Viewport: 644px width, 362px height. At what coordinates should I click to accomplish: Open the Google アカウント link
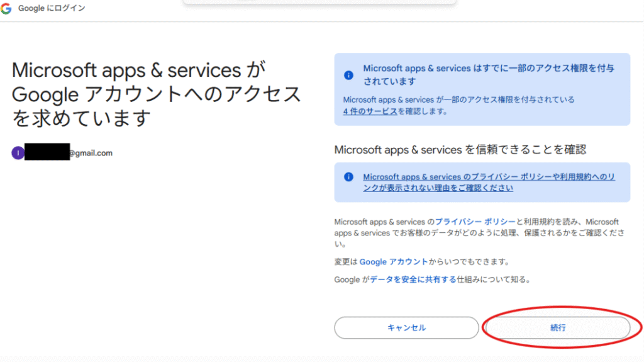pyautogui.click(x=394, y=262)
